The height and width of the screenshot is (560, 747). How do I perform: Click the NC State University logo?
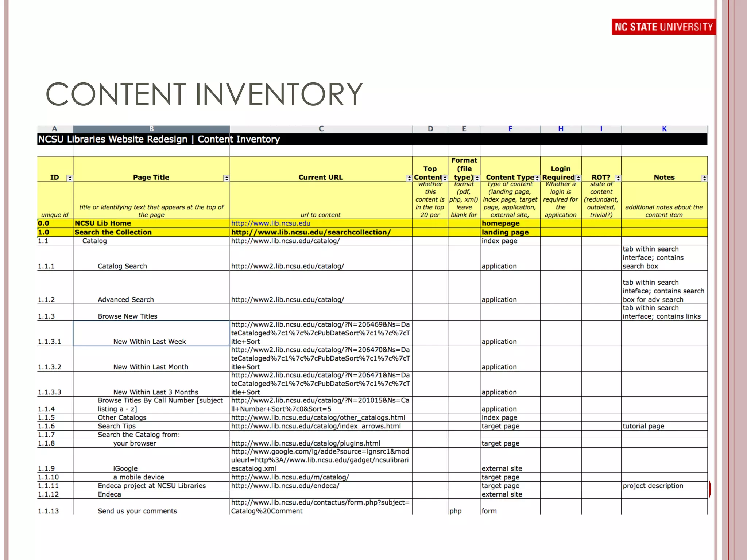(x=663, y=27)
